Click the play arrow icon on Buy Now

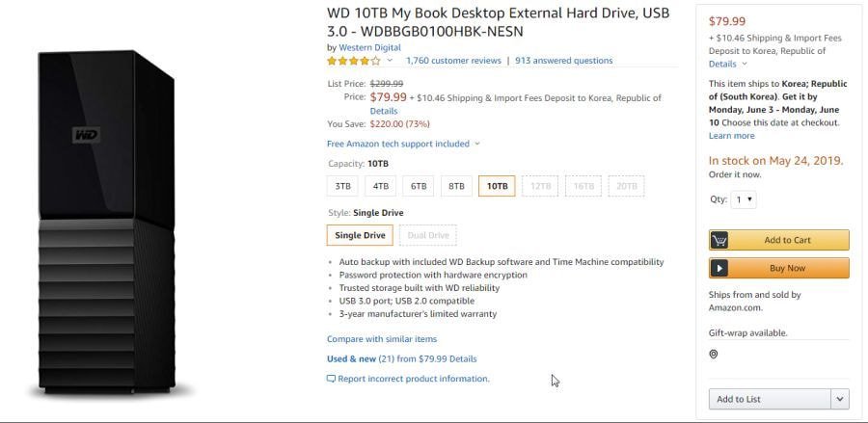tap(719, 268)
